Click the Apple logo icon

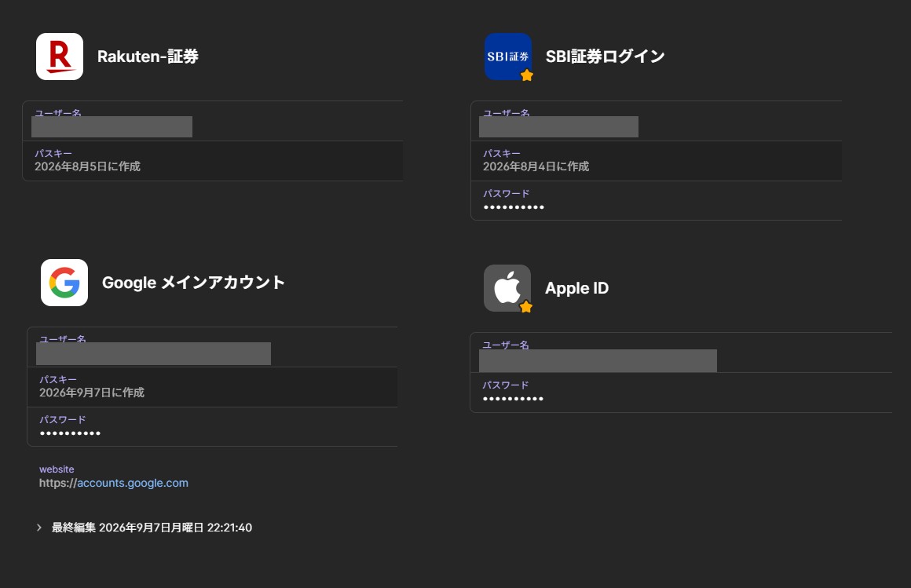(507, 288)
